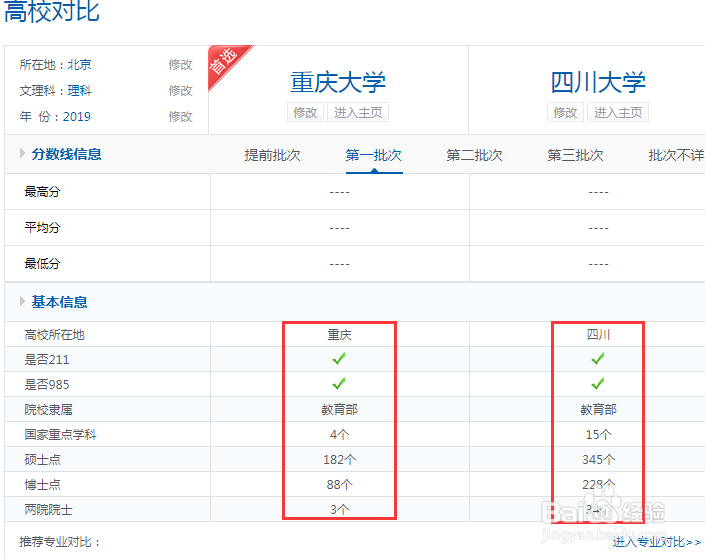Click 北京 location value

coord(80,65)
